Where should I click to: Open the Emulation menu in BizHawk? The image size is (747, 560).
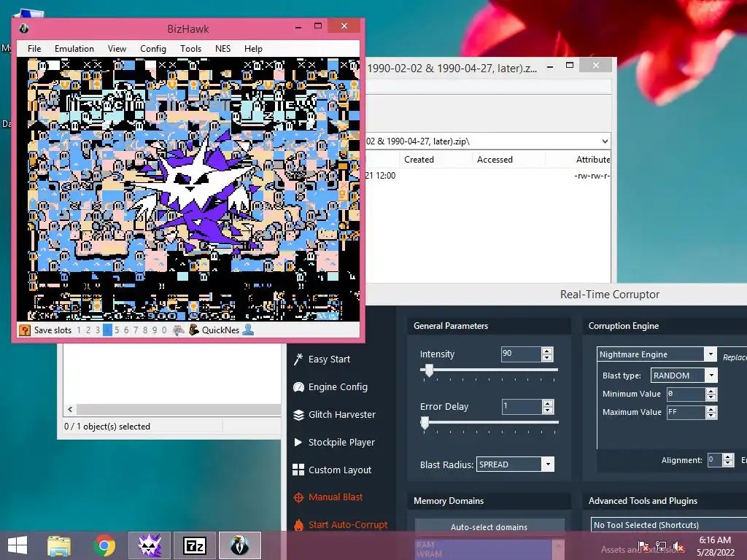coord(74,49)
